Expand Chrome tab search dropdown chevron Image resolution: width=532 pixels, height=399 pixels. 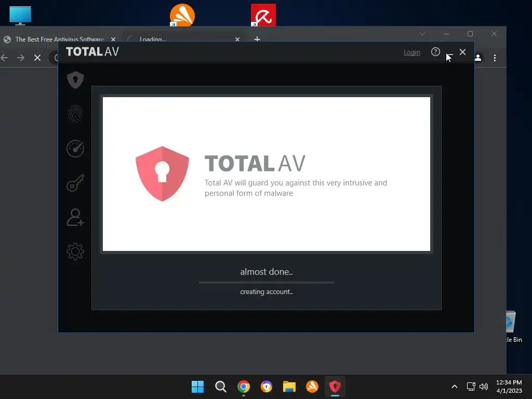click(x=422, y=34)
